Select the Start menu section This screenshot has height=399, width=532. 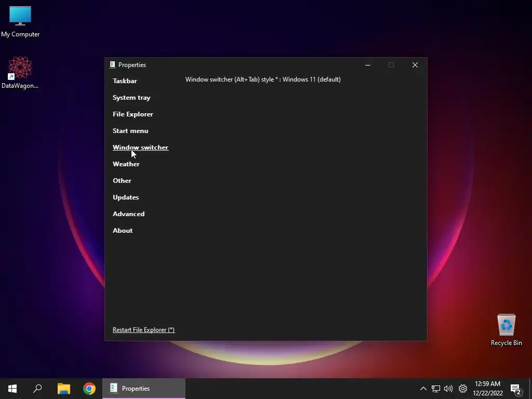(130, 130)
